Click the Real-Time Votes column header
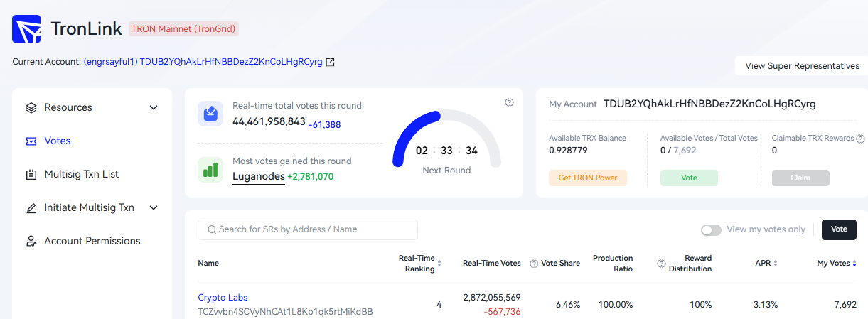 492,264
